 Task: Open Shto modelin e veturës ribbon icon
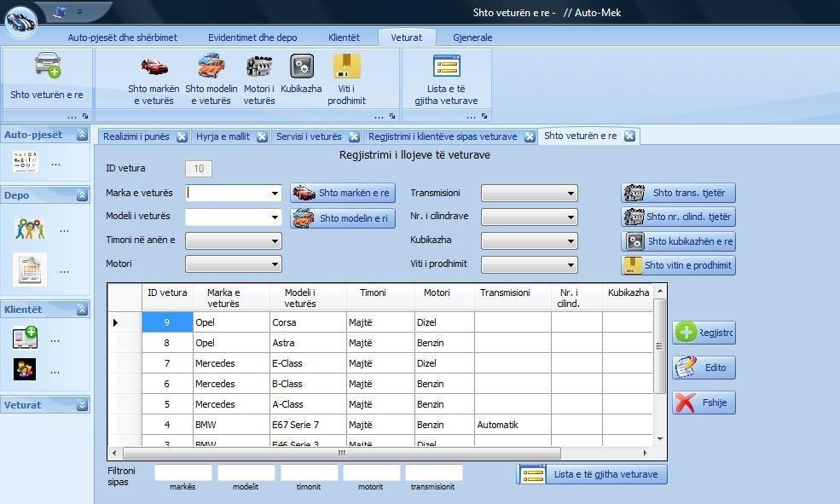[x=211, y=66]
